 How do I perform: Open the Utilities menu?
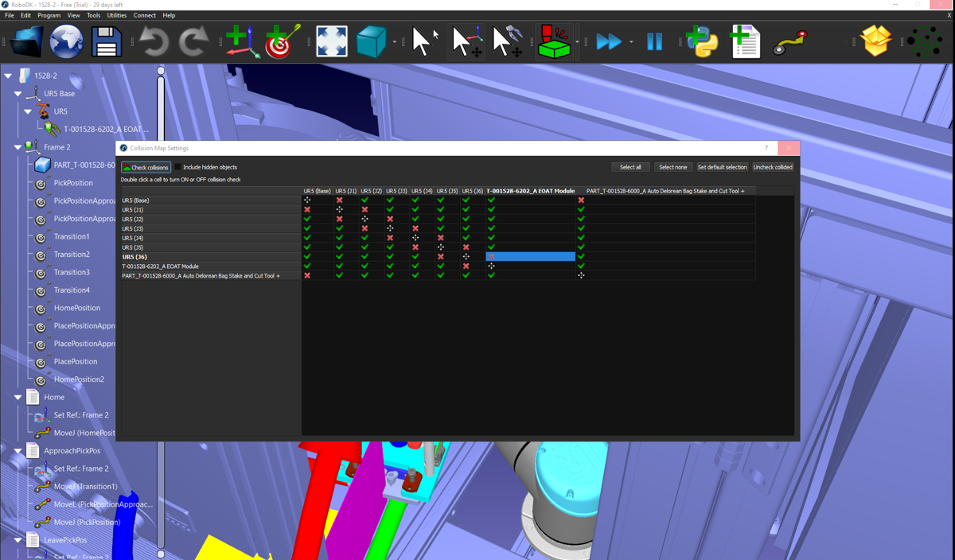[116, 15]
